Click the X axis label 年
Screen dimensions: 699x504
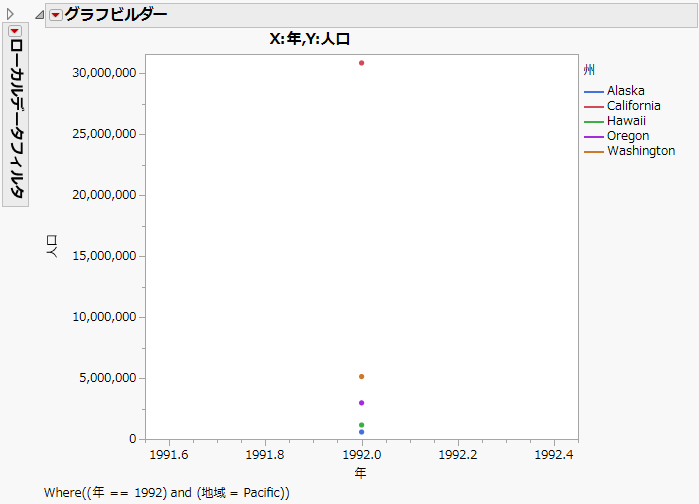(361, 473)
